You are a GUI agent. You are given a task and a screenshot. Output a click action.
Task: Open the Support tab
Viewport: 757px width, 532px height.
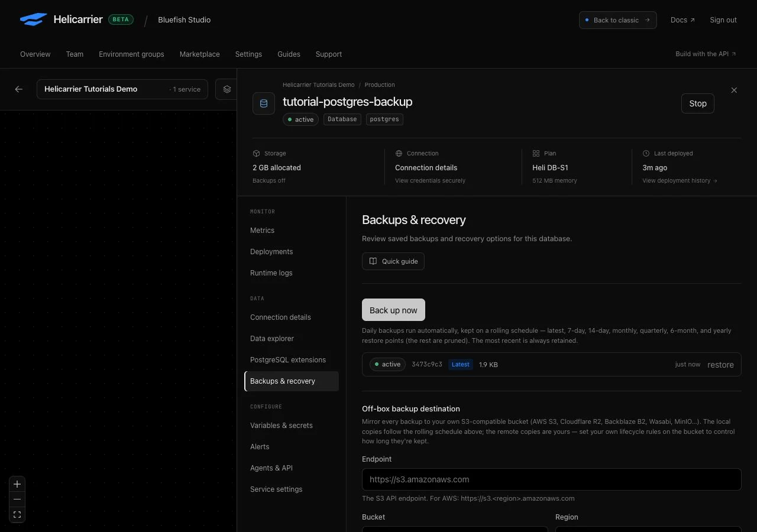329,54
